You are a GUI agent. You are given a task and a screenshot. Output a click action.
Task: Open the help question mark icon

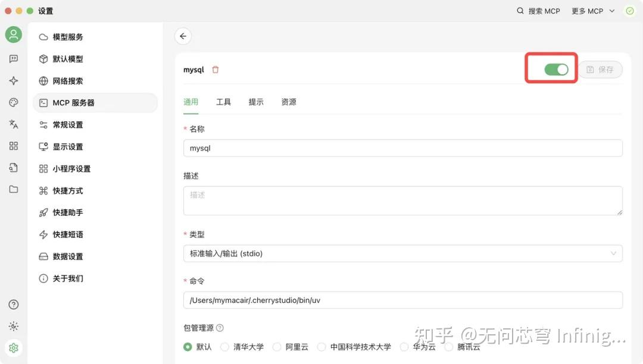tap(13, 304)
